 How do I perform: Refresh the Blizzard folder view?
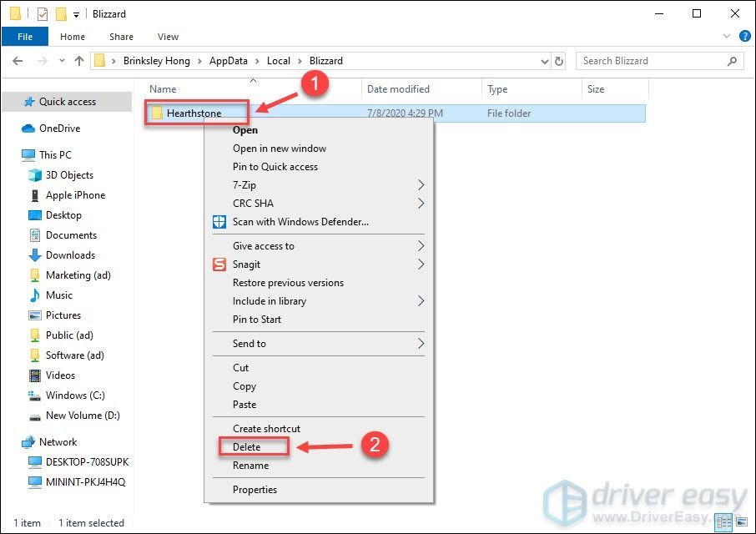(x=559, y=61)
